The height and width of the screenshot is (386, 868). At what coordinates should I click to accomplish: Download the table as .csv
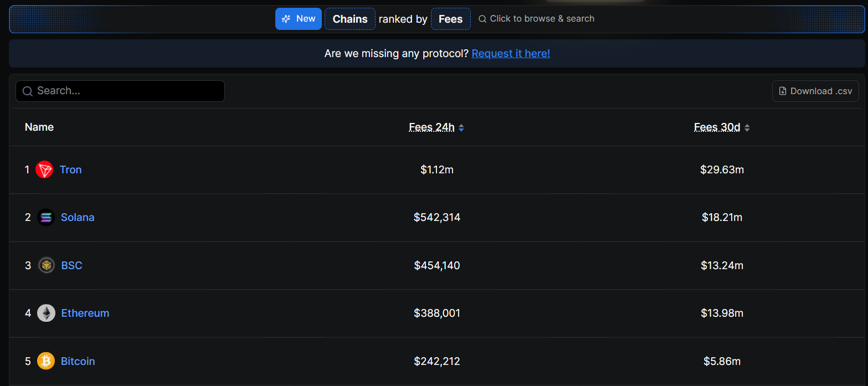pyautogui.click(x=815, y=91)
